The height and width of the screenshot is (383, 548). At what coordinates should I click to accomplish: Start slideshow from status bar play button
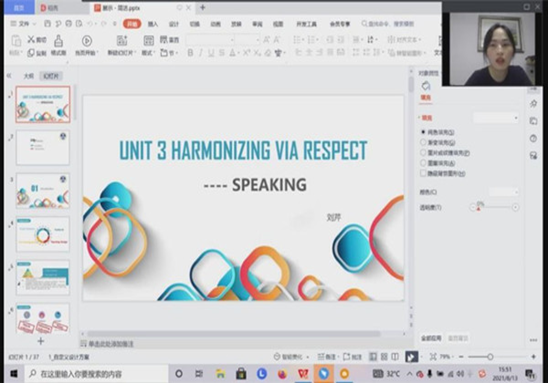tap(411, 357)
